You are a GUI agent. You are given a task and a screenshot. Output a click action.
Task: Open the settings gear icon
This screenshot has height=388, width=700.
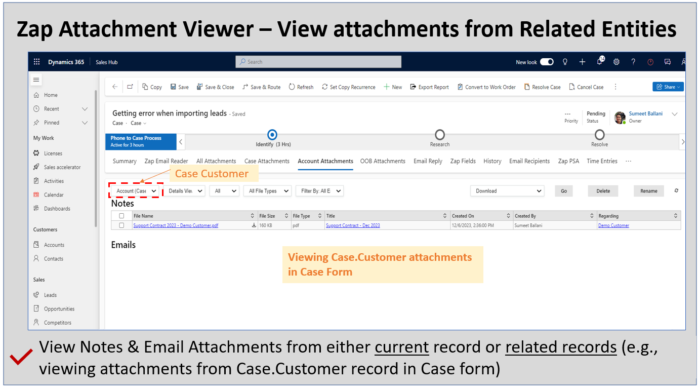click(616, 62)
